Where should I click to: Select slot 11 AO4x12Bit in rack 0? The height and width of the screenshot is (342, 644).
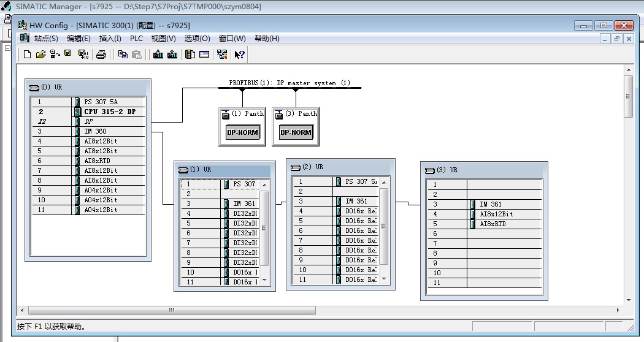coord(88,210)
